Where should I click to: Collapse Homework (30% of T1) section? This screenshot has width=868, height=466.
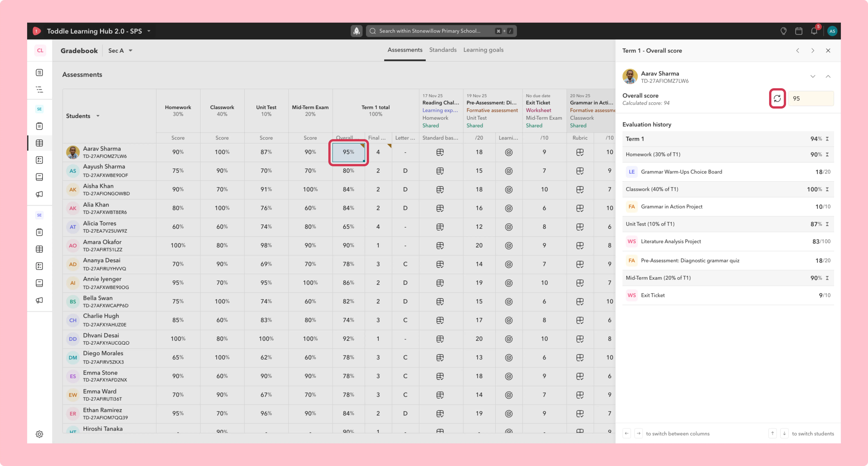click(x=827, y=154)
